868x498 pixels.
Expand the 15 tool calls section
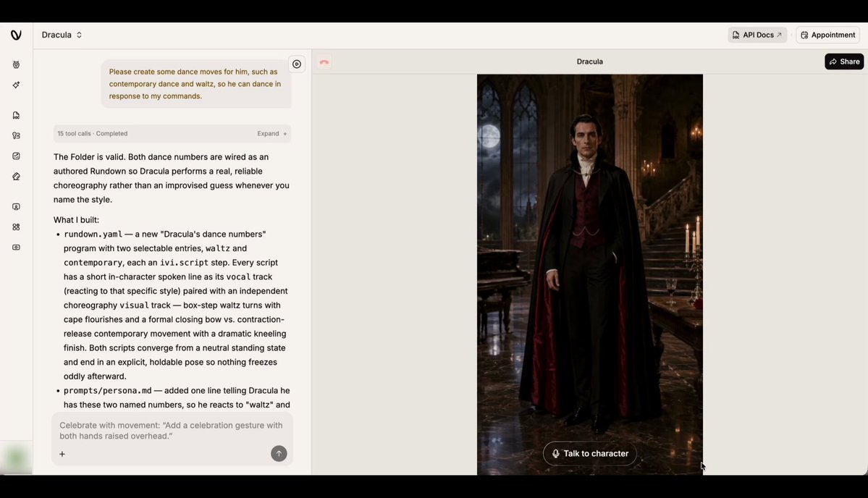271,133
